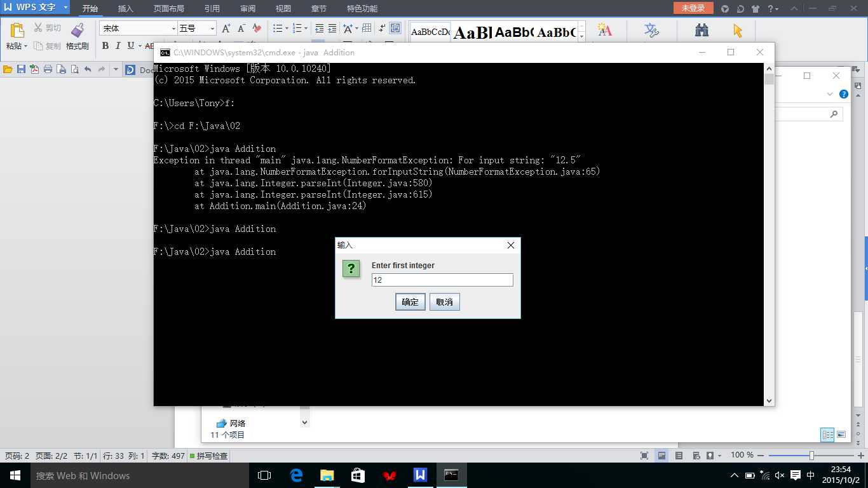Open the text tools translate icon
Viewport: 868px width, 488px height.
click(x=651, y=30)
